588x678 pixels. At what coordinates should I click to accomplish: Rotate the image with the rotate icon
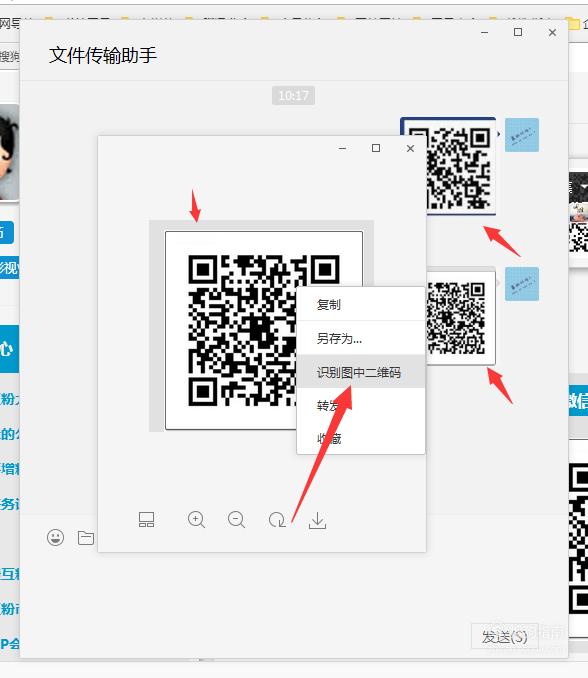pyautogui.click(x=277, y=519)
